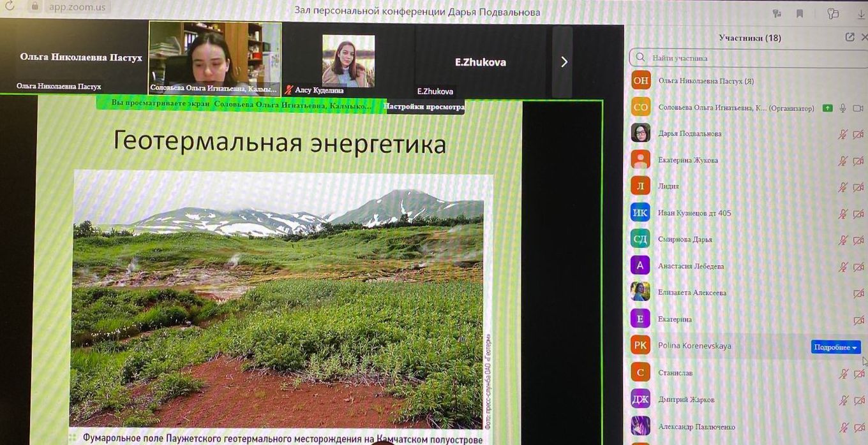This screenshot has height=445, width=868.
Task: Click camera-off icon for Станислав
Action: 858,374
